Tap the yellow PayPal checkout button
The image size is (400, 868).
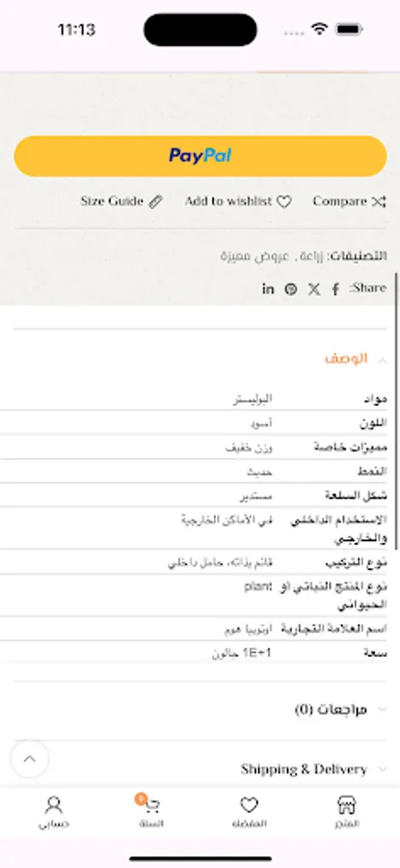coord(200,156)
